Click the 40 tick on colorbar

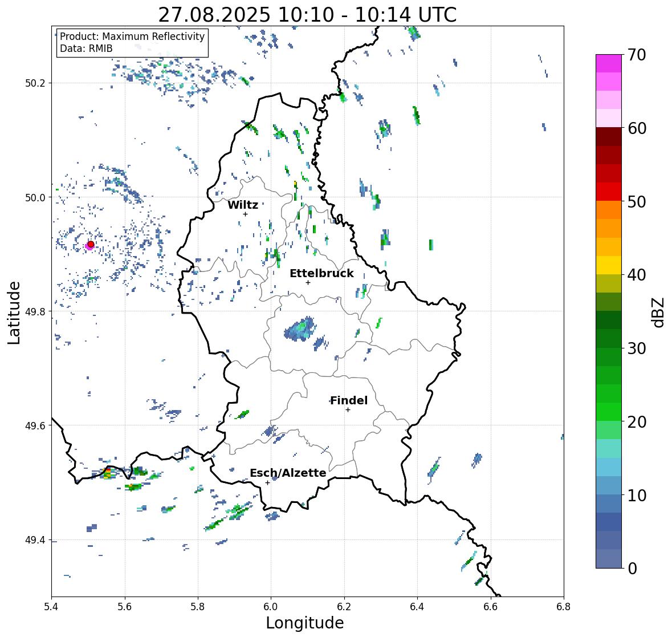pyautogui.click(x=637, y=275)
